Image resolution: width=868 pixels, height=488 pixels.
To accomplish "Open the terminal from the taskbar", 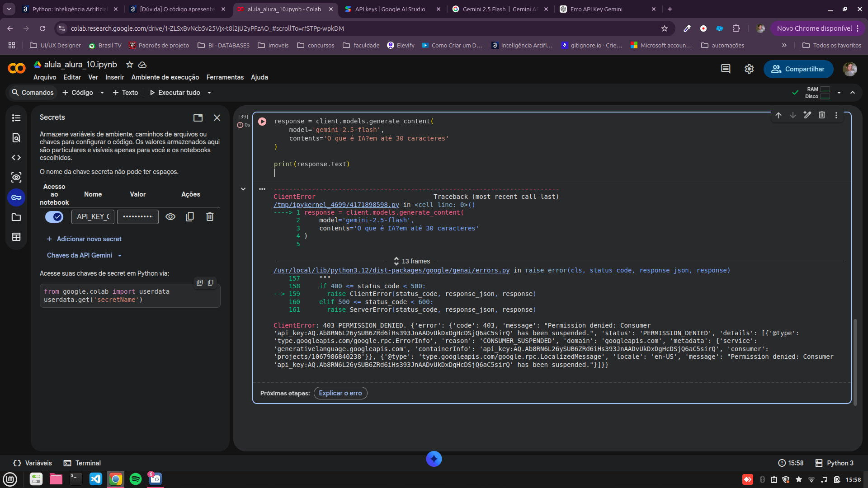I will tap(76, 479).
